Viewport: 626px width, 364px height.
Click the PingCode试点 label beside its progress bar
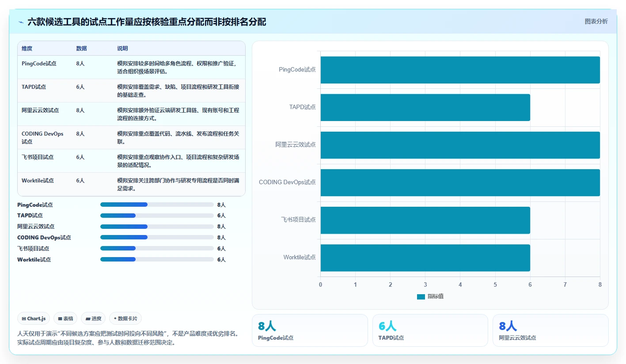pos(35,205)
